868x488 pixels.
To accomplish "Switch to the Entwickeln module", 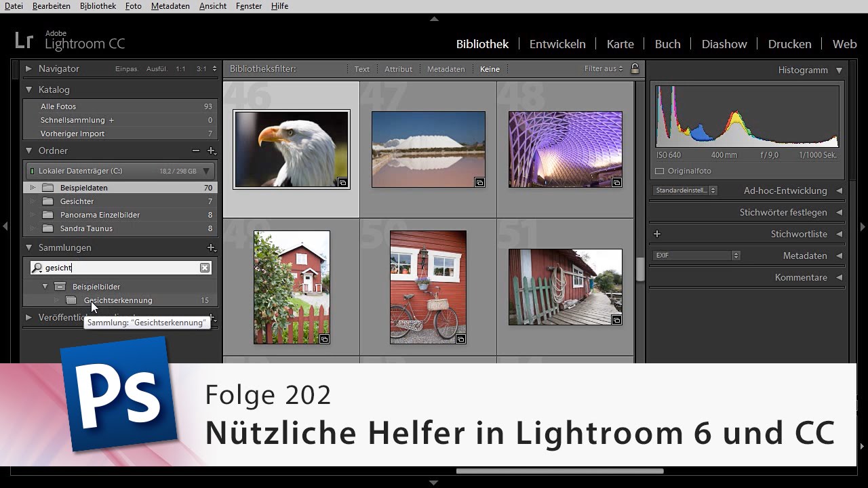I will click(557, 44).
